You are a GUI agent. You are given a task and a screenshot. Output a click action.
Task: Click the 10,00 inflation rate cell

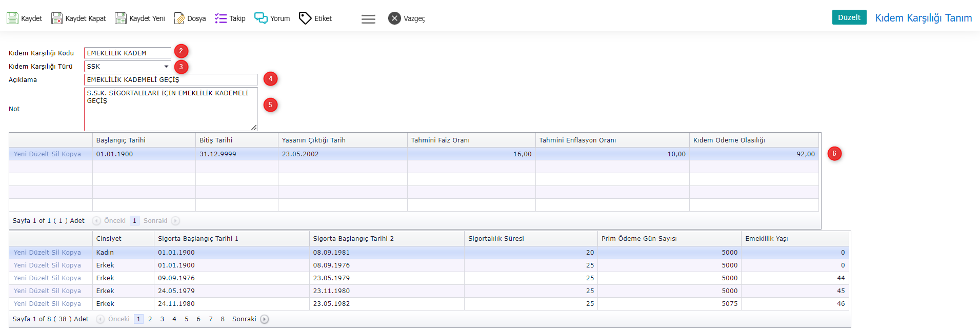(x=612, y=154)
